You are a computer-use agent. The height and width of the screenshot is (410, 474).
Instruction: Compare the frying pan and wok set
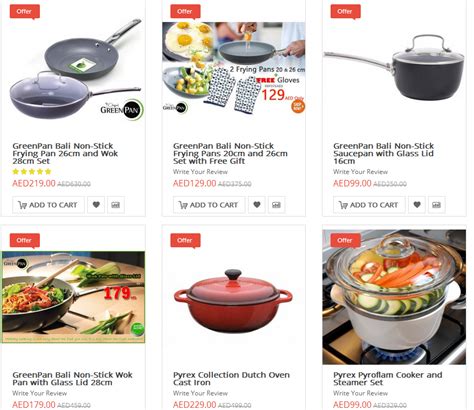(116, 205)
